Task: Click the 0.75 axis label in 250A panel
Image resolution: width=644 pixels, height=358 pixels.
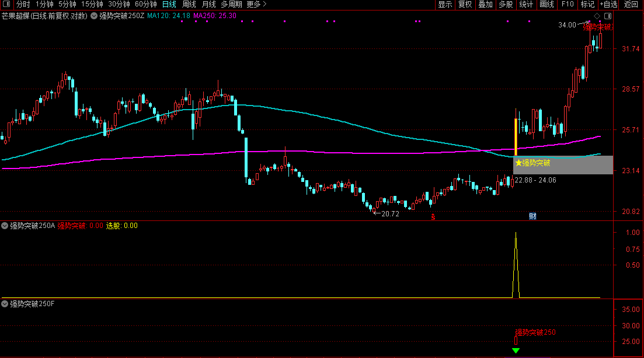Action: 632,250
